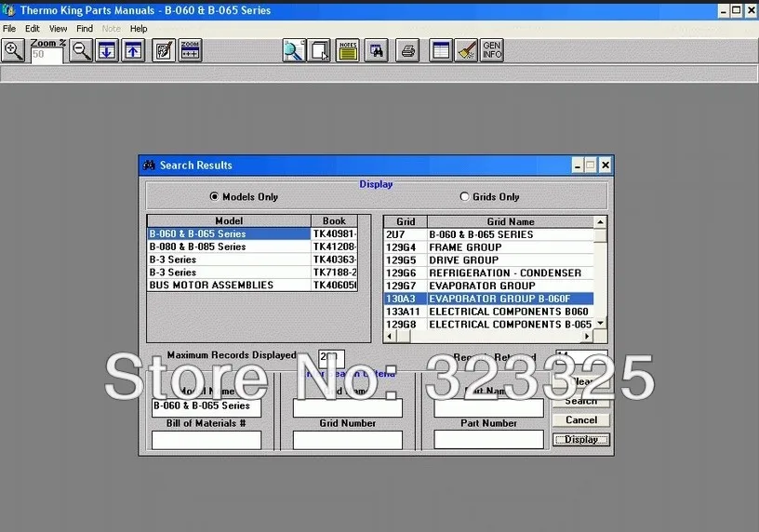Select the Models Only radio button

coord(214,196)
